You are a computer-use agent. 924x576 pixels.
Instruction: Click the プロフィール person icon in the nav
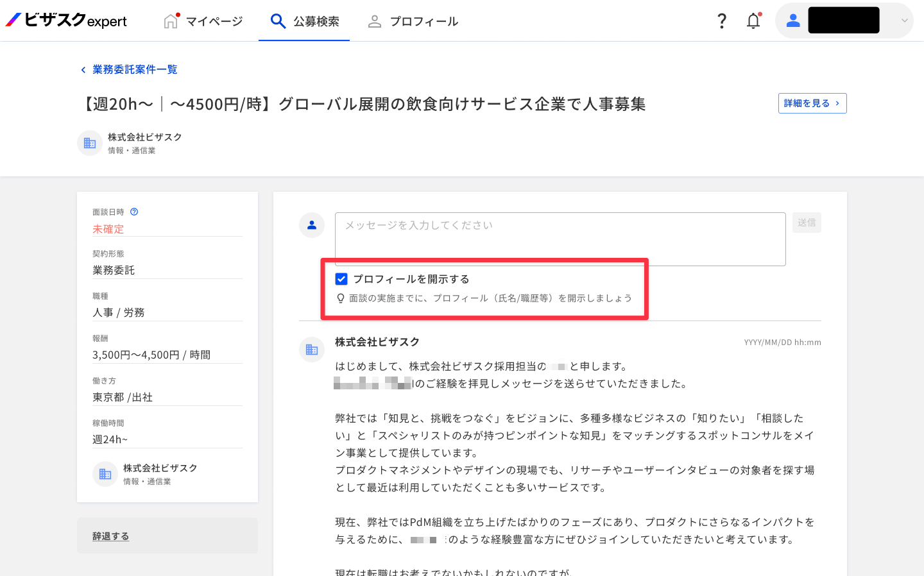tap(374, 21)
